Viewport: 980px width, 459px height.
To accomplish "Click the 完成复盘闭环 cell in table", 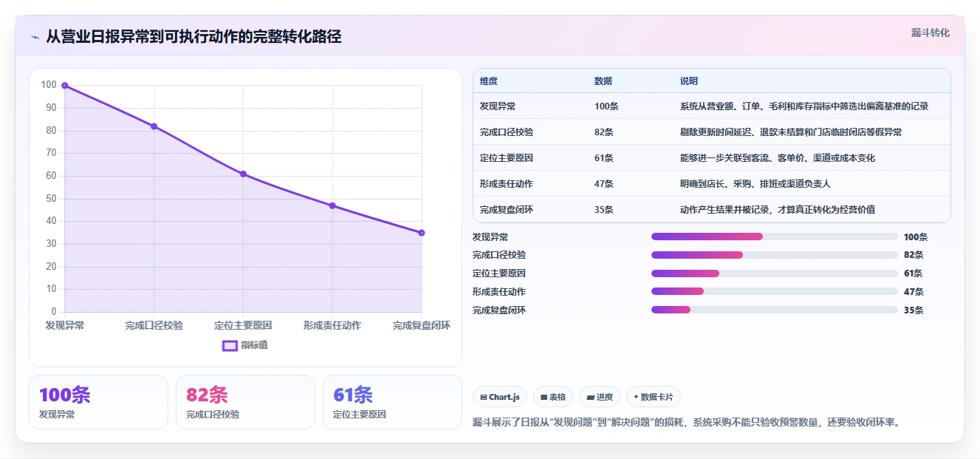I will 507,210.
